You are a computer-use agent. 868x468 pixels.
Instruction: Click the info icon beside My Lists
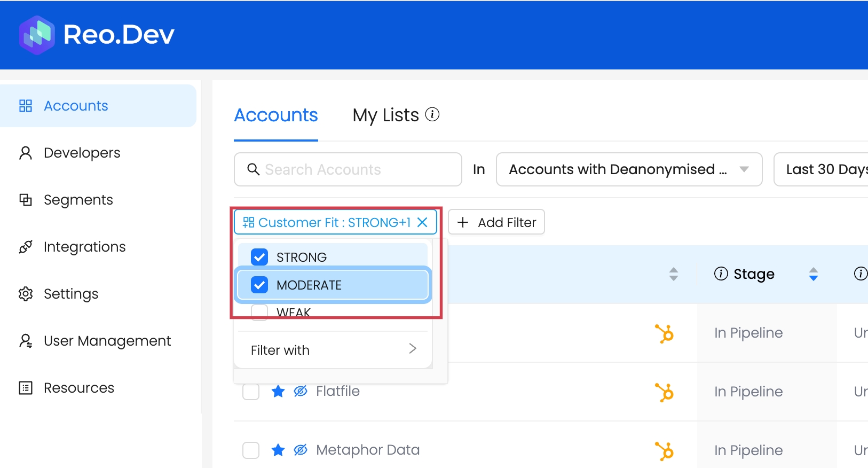pyautogui.click(x=432, y=114)
